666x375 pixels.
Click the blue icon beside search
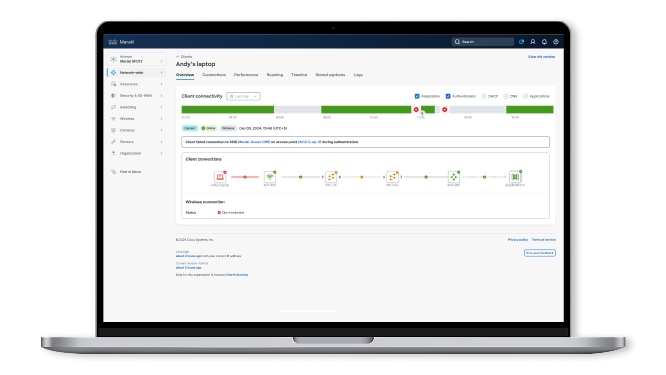pyautogui.click(x=521, y=42)
